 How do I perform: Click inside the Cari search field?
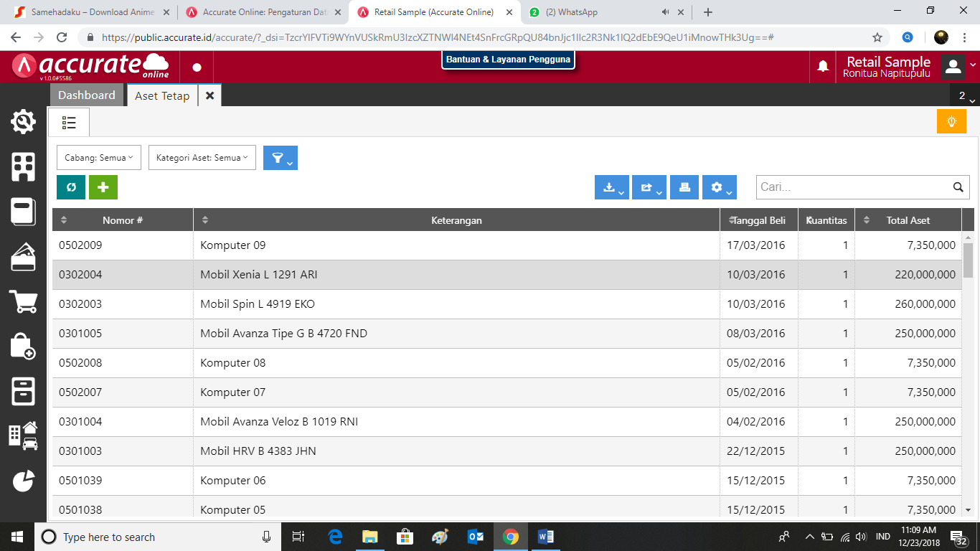(847, 187)
